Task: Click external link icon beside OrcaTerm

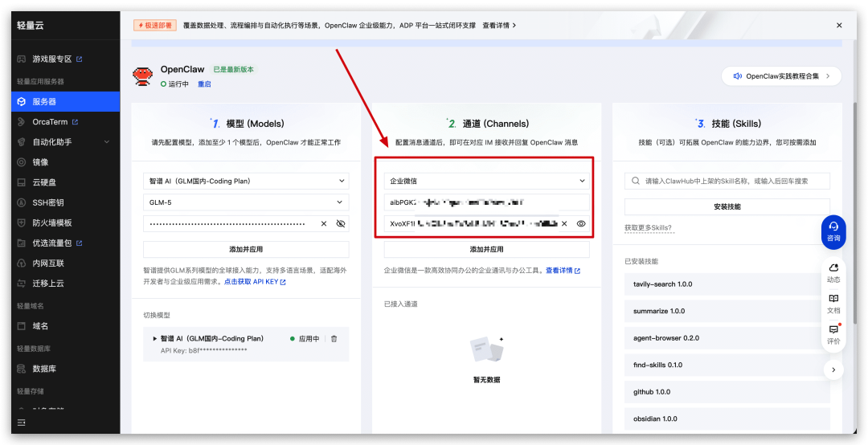Action: click(76, 122)
